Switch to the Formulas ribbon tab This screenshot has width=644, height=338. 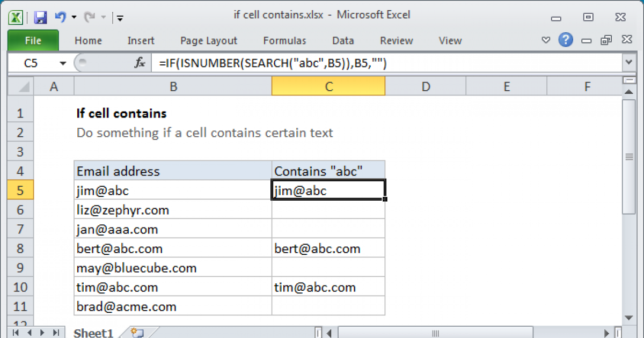click(284, 40)
